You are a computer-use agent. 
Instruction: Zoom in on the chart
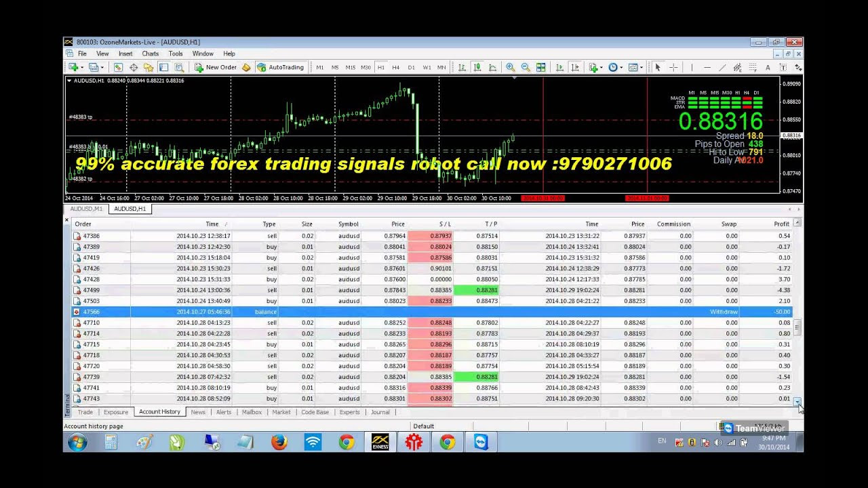tap(509, 67)
